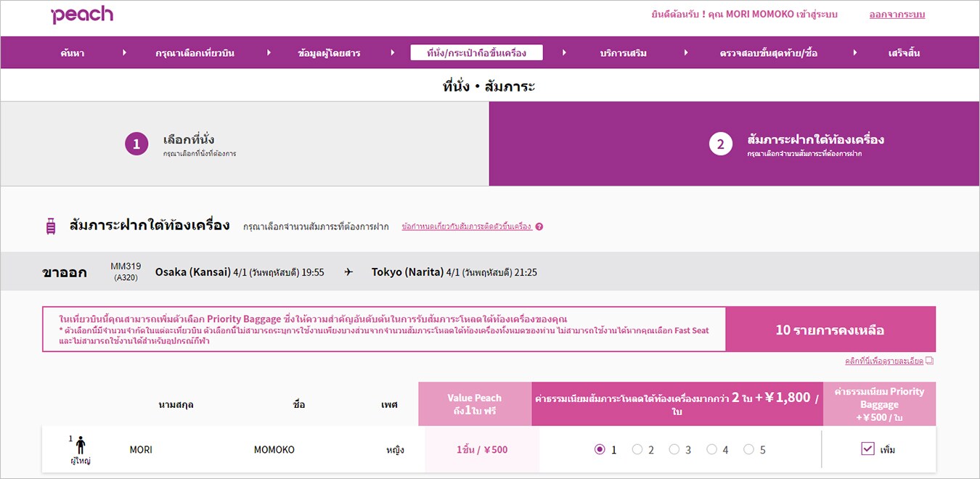Switch to สัมภาระฝากใต้ท้องเครื่อง baggage tab

point(734,144)
